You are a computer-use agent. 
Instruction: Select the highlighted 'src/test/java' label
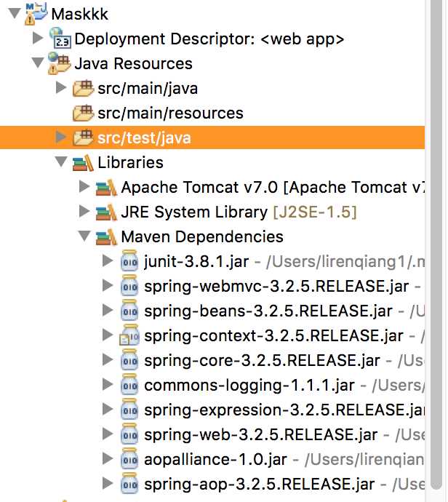tap(144, 138)
